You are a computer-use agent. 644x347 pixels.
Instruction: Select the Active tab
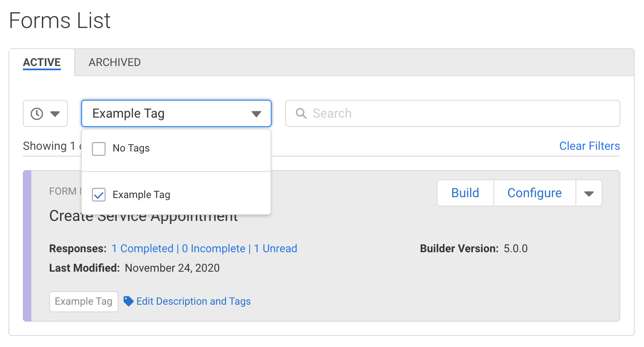click(x=42, y=63)
